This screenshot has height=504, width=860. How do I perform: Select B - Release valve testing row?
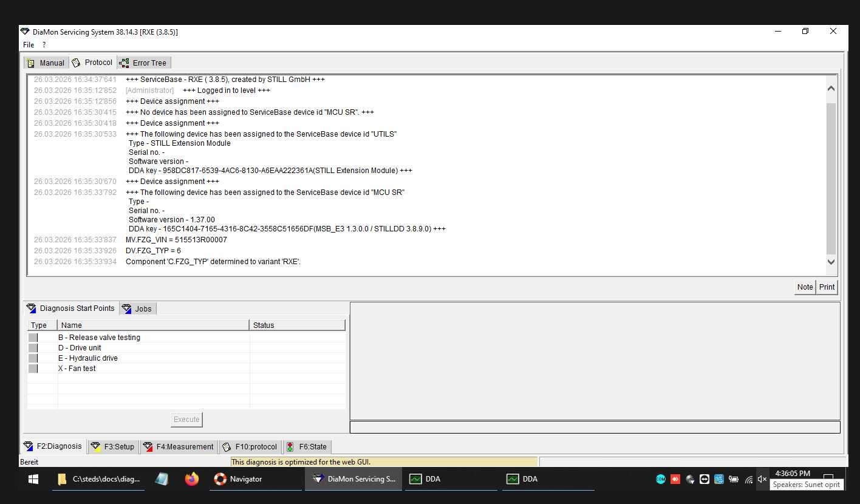tap(186, 338)
